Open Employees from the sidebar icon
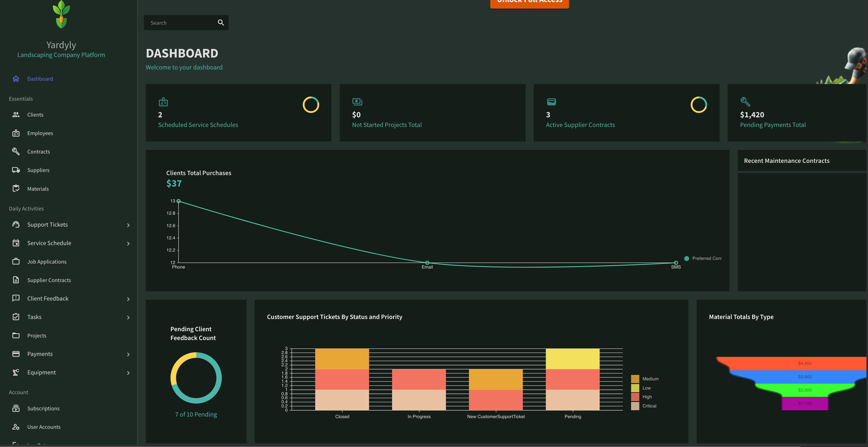The image size is (868, 447). pos(16,133)
